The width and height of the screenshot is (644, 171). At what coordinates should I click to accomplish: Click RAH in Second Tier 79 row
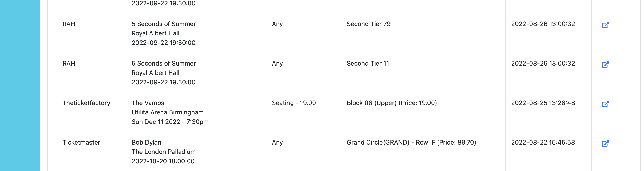pos(69,24)
